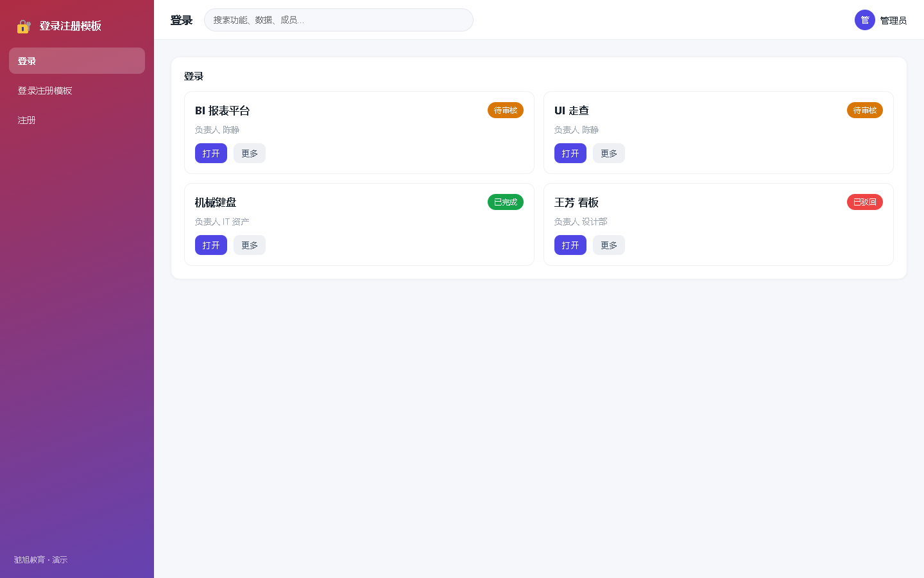The height and width of the screenshot is (578, 924).
Task: Click 待审核 badge on BI 报表平台
Action: point(506,110)
